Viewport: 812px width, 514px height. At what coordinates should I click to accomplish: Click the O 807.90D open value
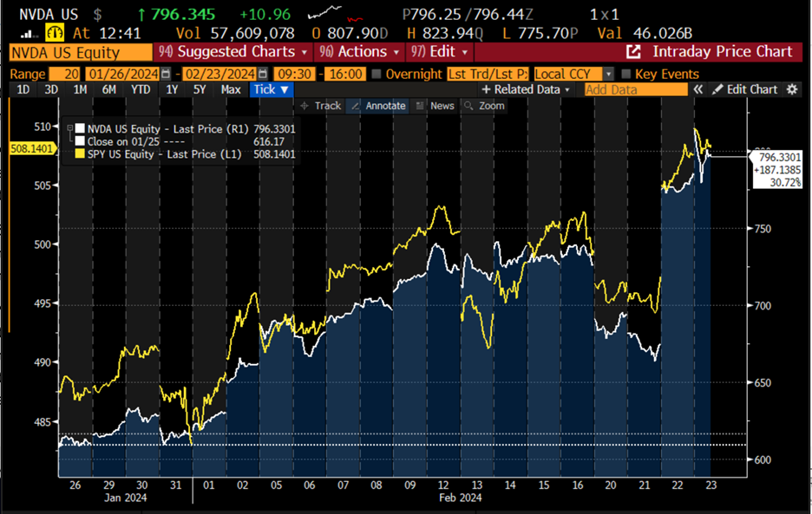tap(350, 34)
